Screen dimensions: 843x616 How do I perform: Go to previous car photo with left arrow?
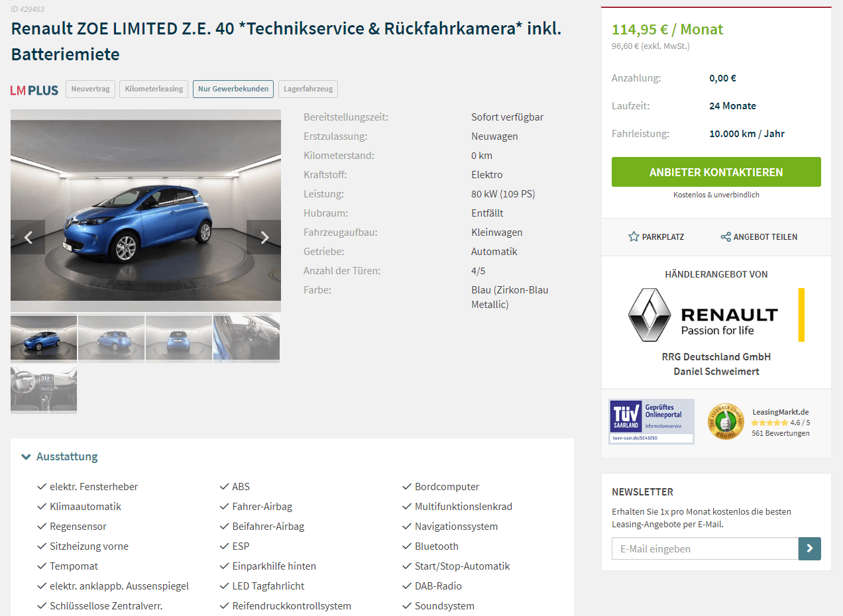tap(28, 237)
